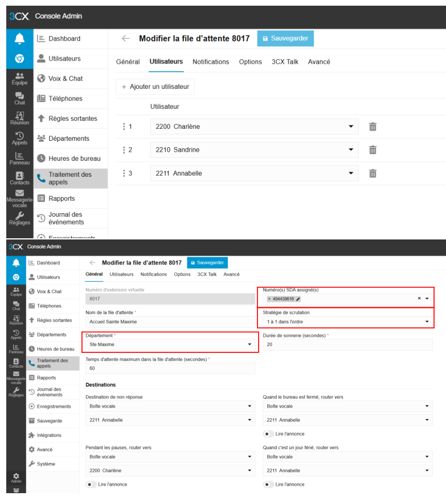446x504 pixels.
Task: Switch to Options tab in top console
Action: (250, 62)
